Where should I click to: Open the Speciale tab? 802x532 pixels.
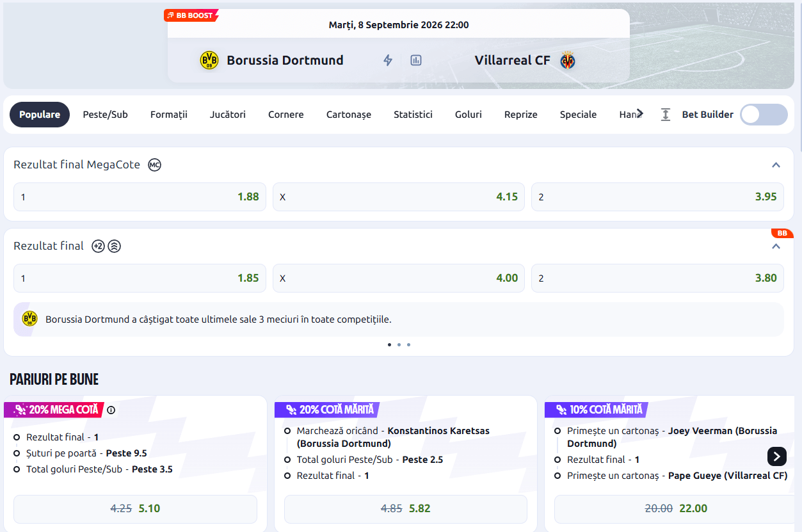(x=579, y=115)
